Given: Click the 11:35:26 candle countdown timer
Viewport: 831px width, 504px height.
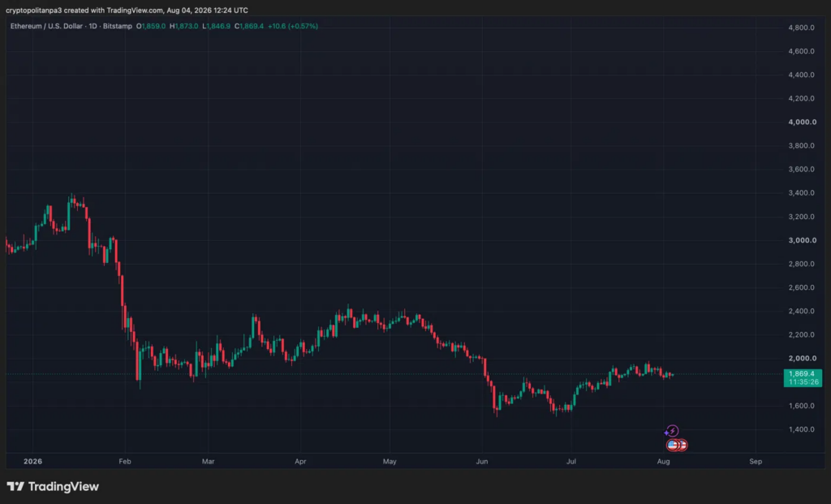Looking at the screenshot, I should point(803,381).
